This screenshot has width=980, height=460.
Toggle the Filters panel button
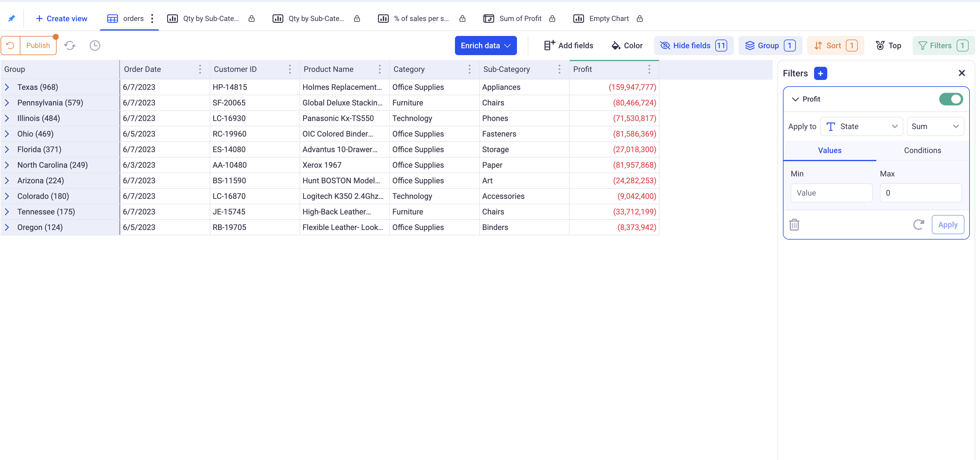[x=943, y=46]
